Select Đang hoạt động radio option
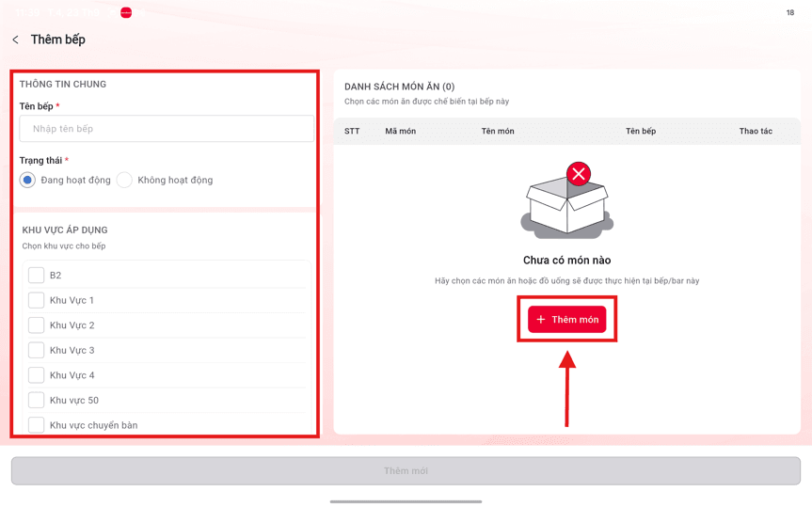Image resolution: width=812 pixels, height=507 pixels. point(27,181)
